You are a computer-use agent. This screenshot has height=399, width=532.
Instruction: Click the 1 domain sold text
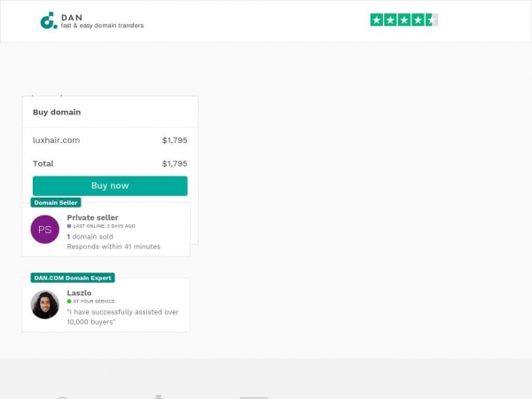coord(90,237)
